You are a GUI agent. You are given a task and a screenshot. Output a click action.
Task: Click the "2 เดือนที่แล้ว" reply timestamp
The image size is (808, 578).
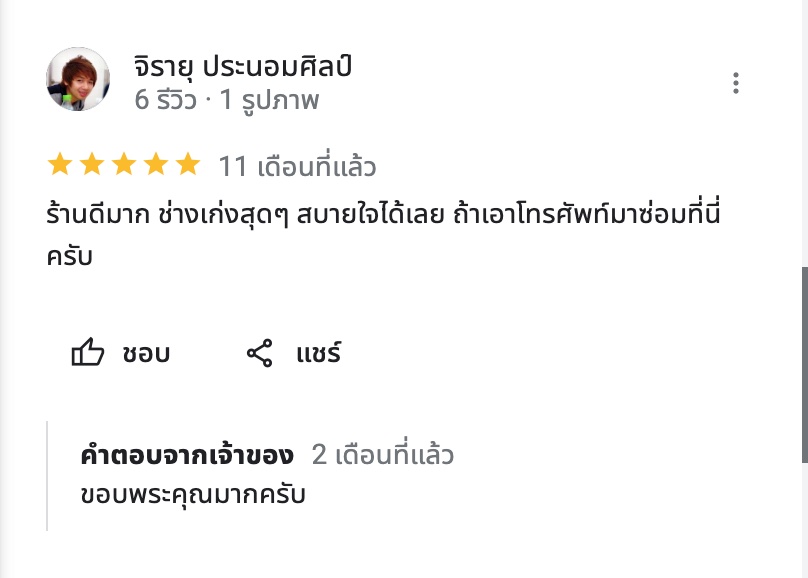[x=382, y=456]
